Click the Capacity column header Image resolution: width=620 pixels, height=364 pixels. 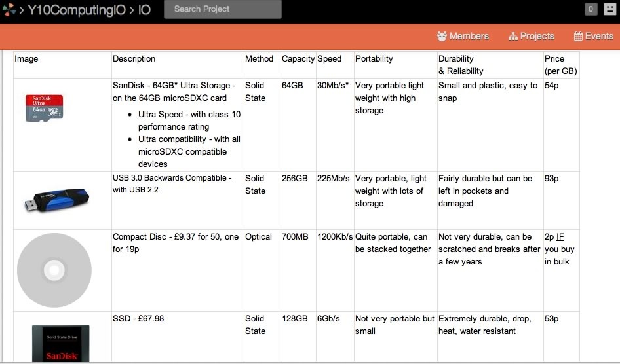298,59
